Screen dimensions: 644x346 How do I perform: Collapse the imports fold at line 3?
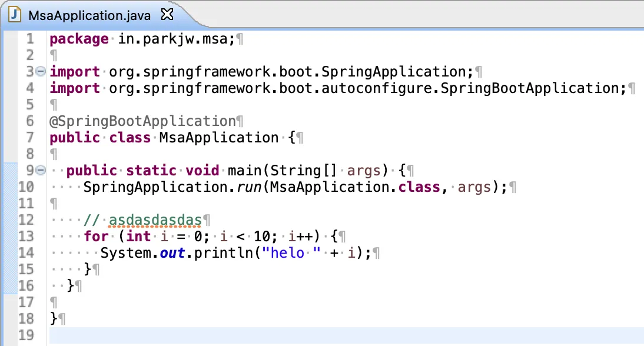coord(40,72)
